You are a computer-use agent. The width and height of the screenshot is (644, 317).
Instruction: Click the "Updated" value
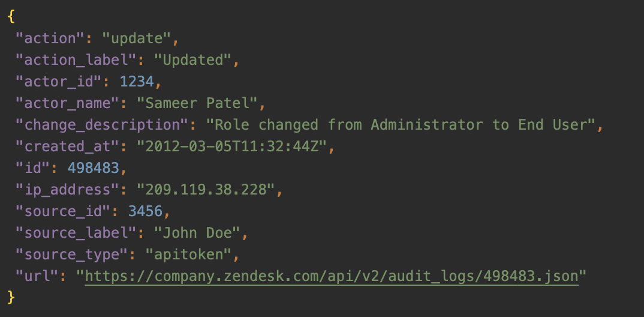[x=192, y=60]
